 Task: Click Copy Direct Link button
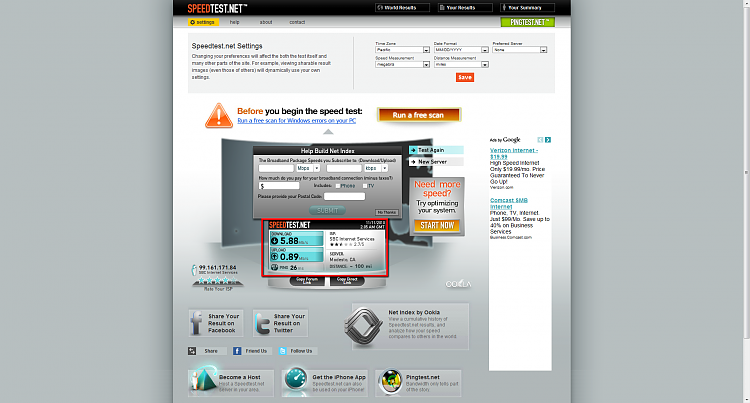[x=347, y=281]
